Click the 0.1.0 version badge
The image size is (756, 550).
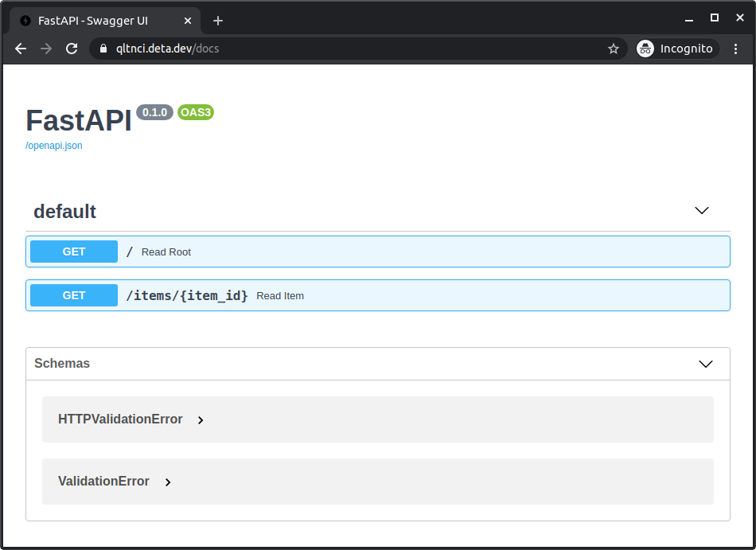click(x=154, y=112)
